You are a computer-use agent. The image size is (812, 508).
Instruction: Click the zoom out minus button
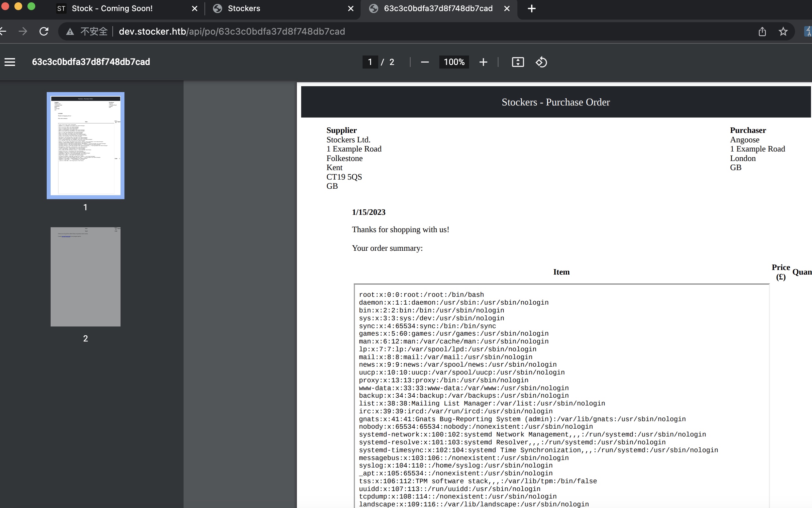(x=425, y=62)
